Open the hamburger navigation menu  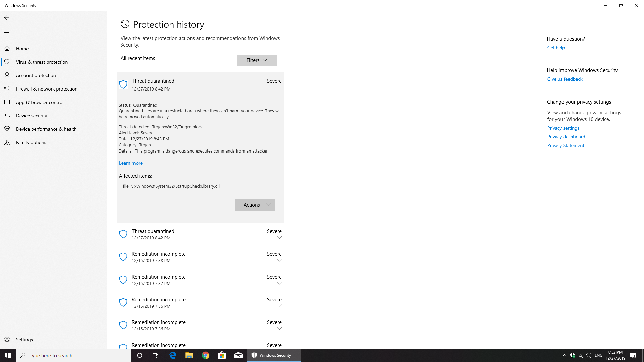[7, 33]
